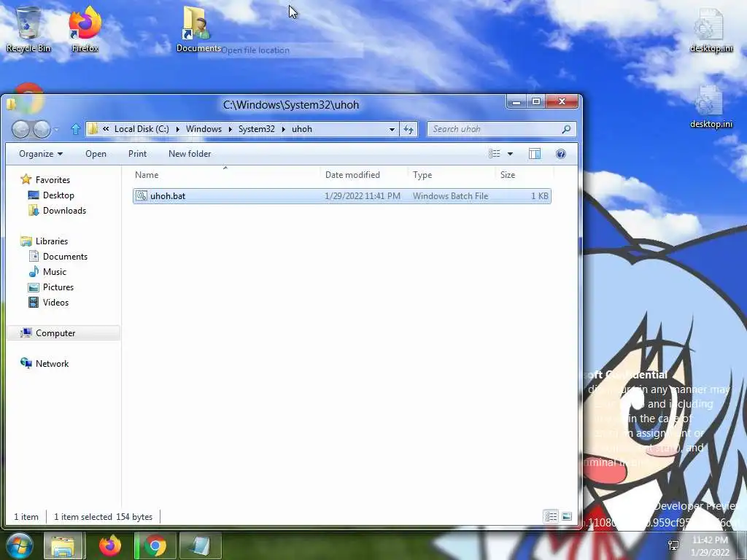Sort by the Type column
The height and width of the screenshot is (560, 747).
tap(451, 175)
